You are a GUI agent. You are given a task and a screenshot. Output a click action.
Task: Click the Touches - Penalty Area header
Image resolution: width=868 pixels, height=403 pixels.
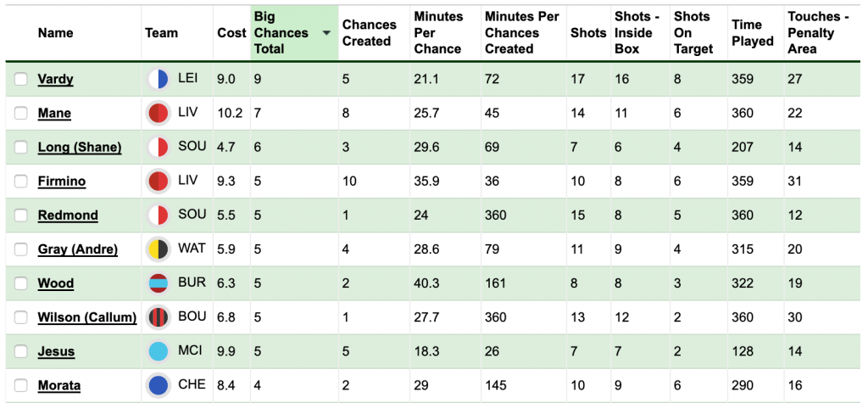[x=818, y=33]
